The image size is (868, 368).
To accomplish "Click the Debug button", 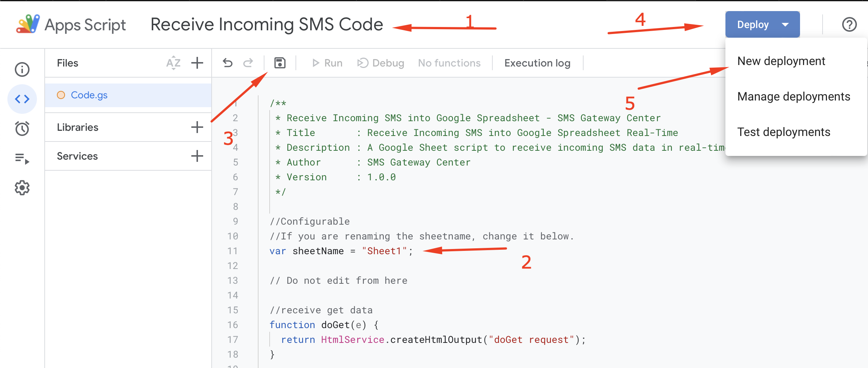I will coord(381,63).
